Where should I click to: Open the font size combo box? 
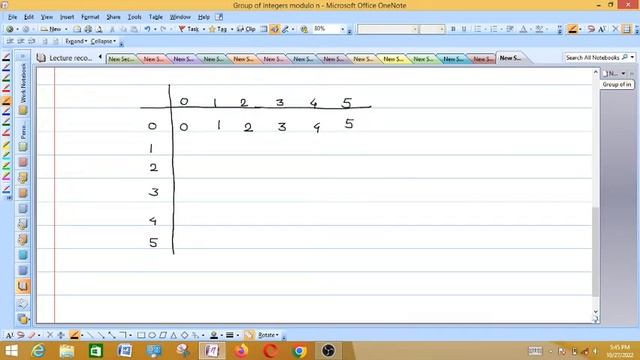pyautogui.click(x=432, y=29)
